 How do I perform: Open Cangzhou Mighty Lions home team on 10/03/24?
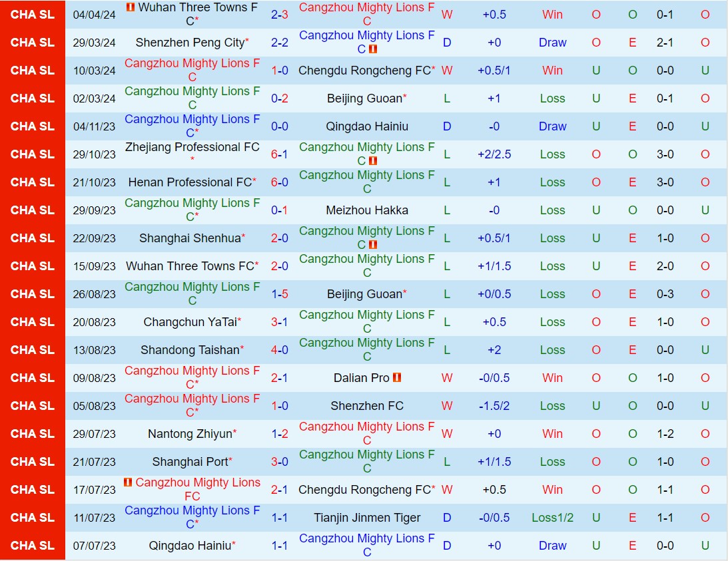(x=192, y=70)
